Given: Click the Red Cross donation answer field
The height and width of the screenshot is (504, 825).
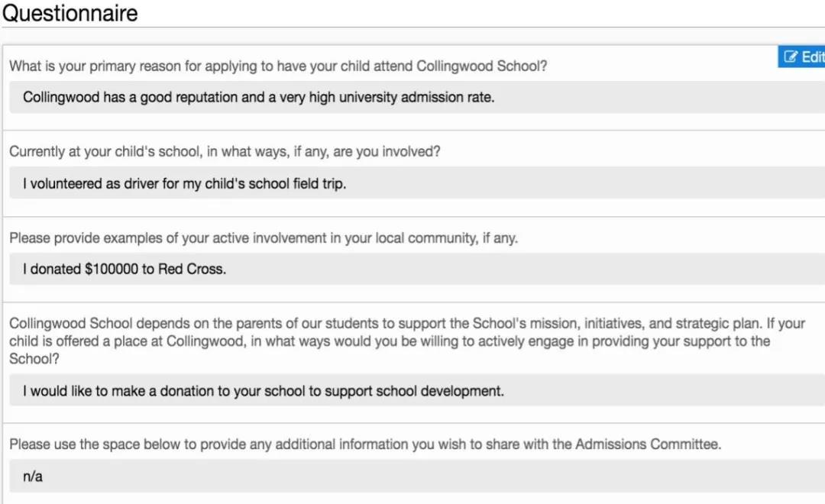Looking at the screenshot, I should coord(416,270).
